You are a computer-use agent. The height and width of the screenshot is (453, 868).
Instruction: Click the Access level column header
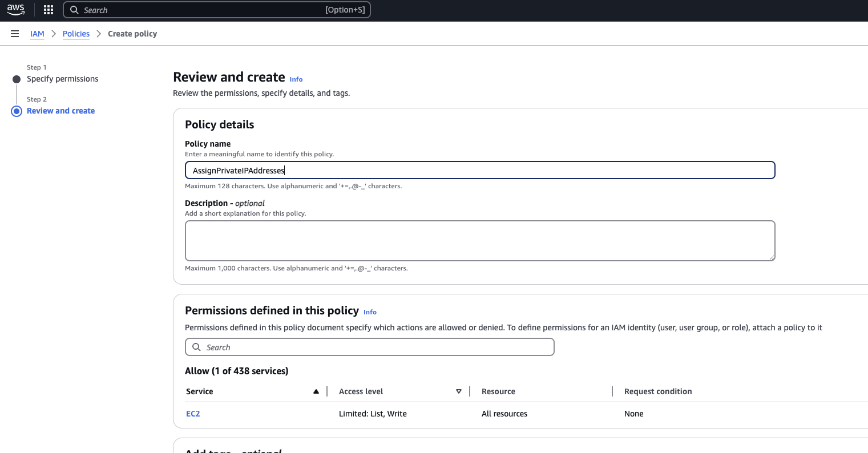coord(361,391)
